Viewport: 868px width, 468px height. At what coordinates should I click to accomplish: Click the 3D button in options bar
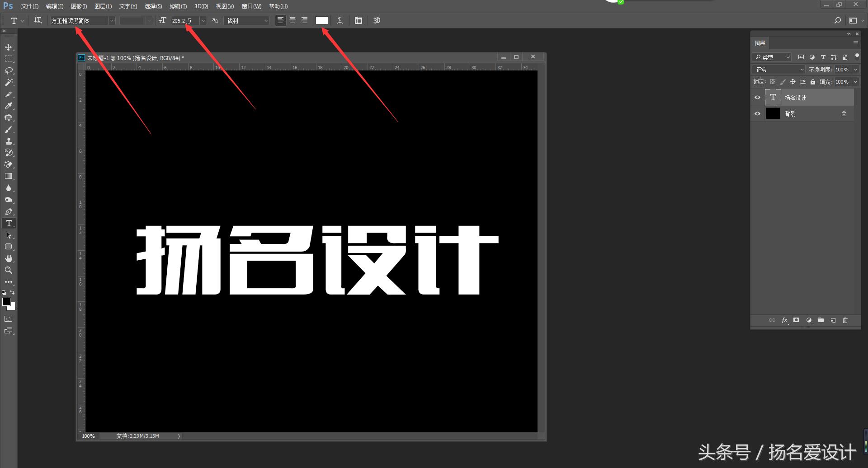(376, 20)
